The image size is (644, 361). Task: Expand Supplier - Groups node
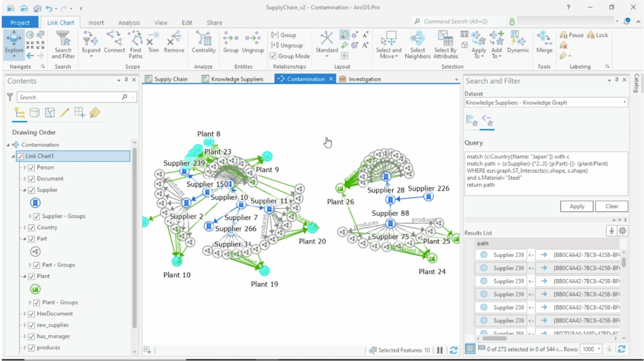coord(30,216)
